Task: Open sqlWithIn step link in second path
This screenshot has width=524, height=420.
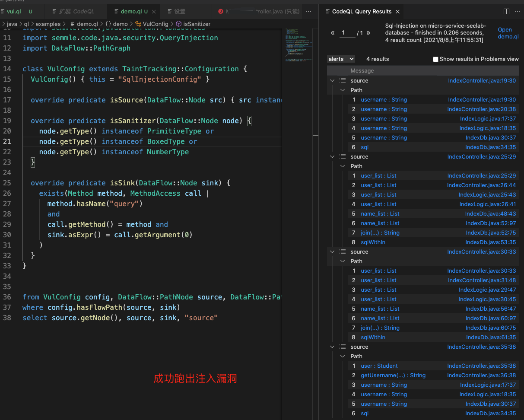Action: pos(373,242)
